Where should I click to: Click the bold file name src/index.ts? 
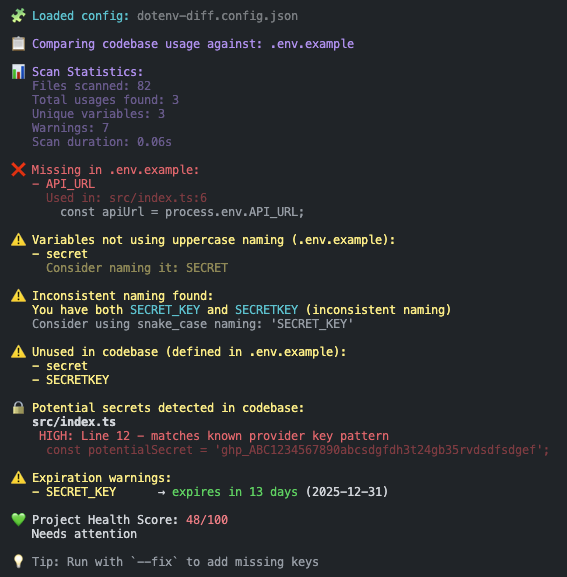tap(74, 422)
